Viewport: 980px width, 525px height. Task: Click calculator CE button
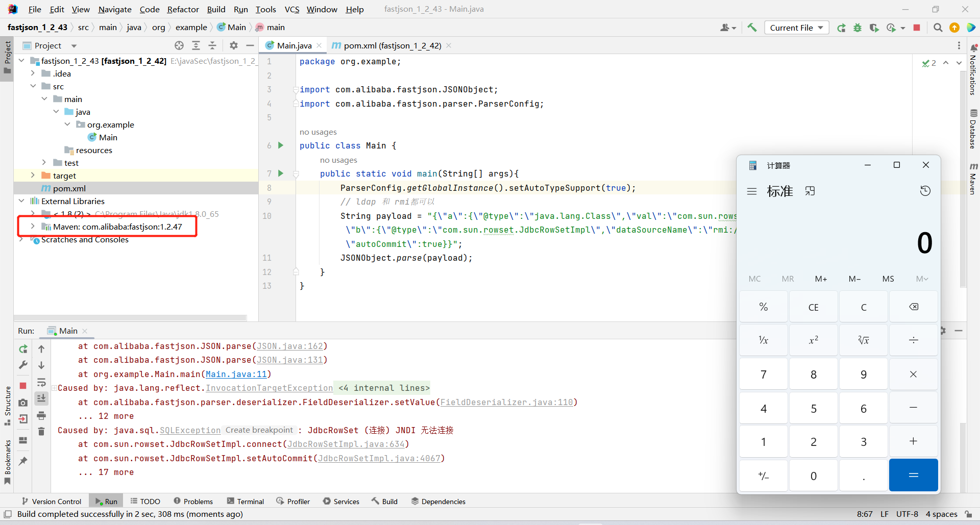click(813, 307)
